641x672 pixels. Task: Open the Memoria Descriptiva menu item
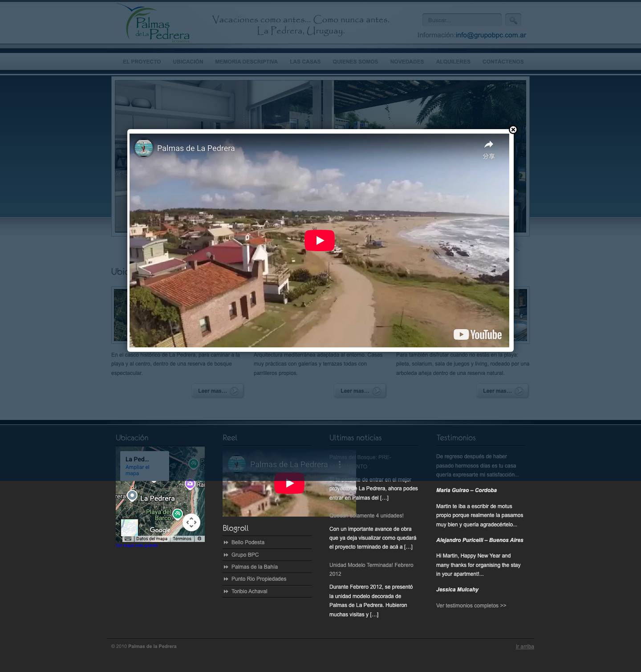pos(246,62)
